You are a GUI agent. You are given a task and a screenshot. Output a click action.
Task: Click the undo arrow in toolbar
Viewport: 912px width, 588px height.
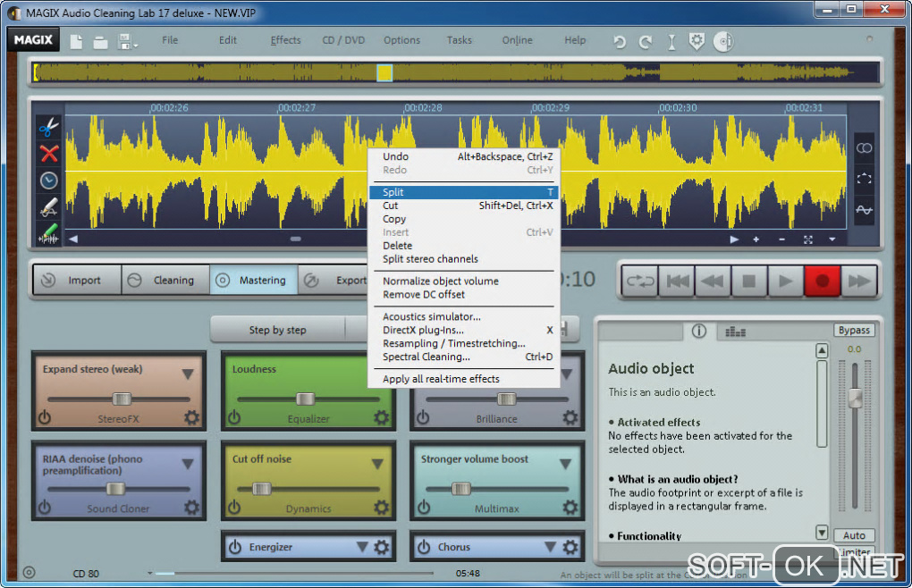click(620, 42)
